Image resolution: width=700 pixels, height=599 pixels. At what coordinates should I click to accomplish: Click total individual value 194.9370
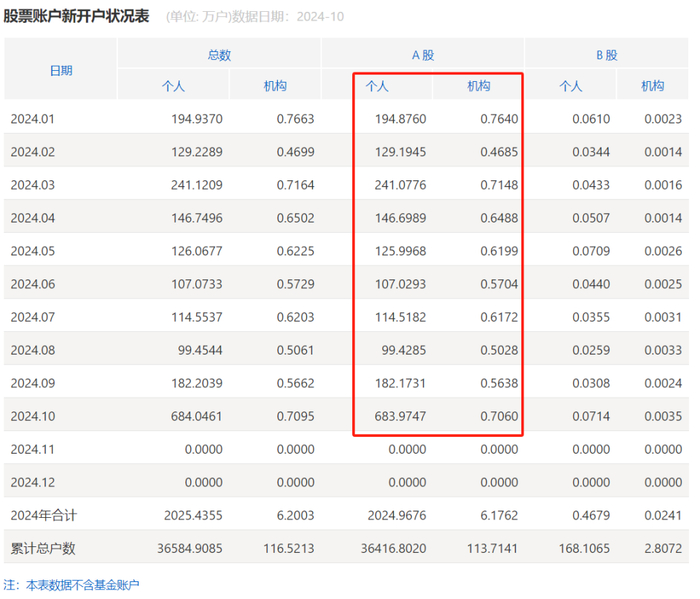coord(197,119)
